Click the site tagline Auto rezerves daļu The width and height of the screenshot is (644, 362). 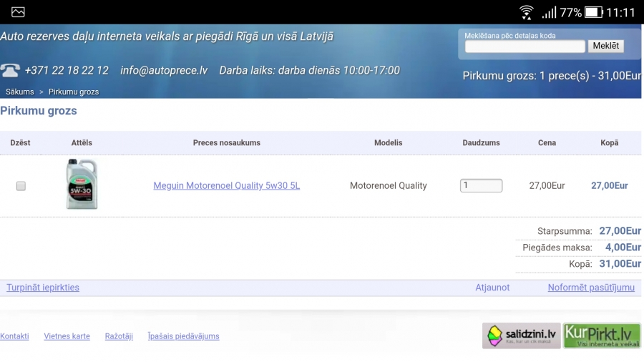[x=167, y=36]
